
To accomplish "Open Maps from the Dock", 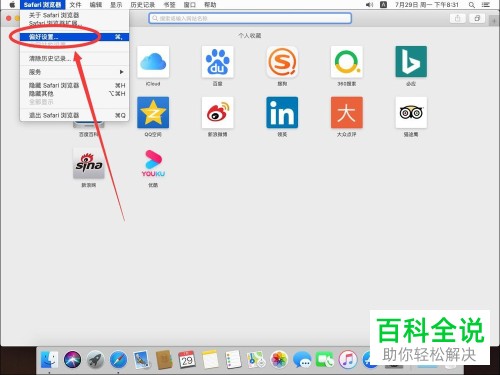I will (256, 360).
